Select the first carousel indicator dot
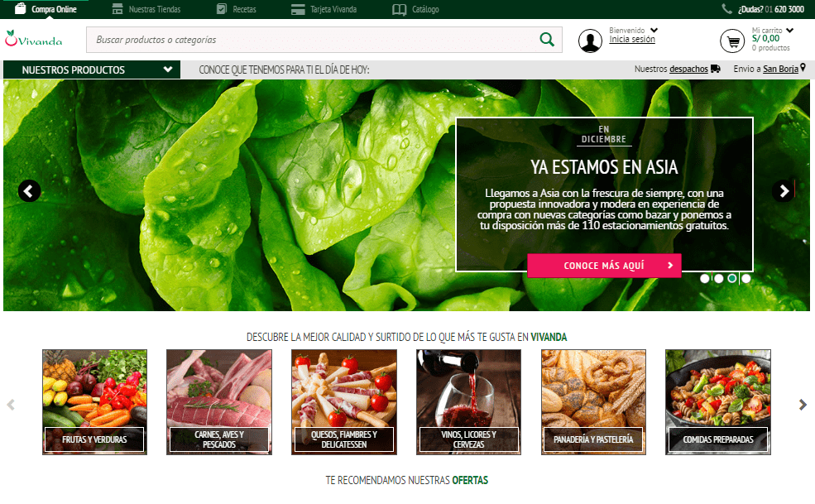The width and height of the screenshot is (815, 504). click(705, 279)
